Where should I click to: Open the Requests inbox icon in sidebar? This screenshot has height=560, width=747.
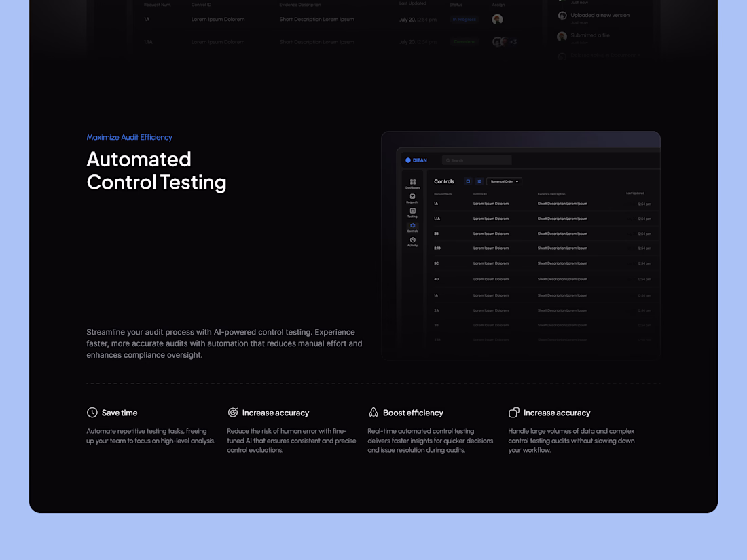coord(413,196)
